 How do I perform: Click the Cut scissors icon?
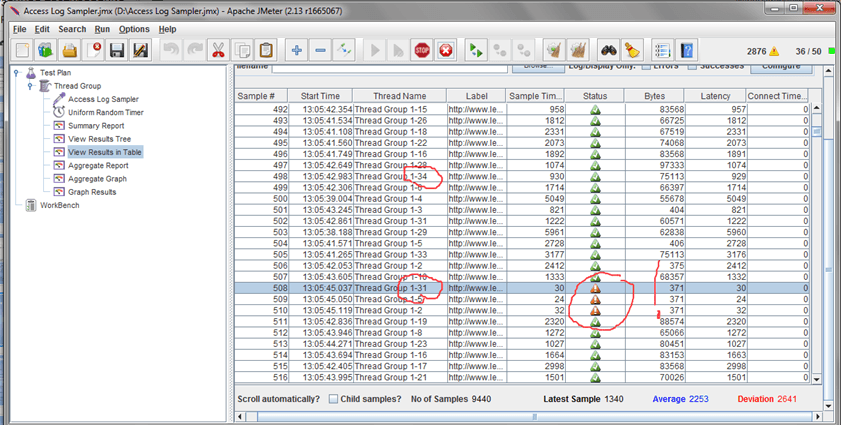coord(217,50)
